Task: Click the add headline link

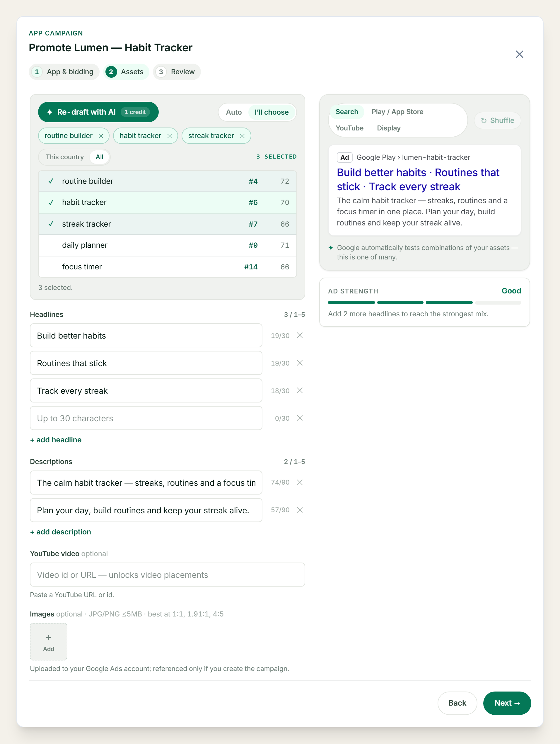Action: 56,440
